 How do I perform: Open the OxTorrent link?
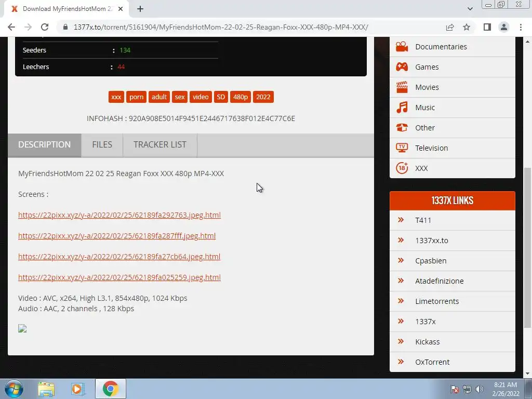pos(432,362)
